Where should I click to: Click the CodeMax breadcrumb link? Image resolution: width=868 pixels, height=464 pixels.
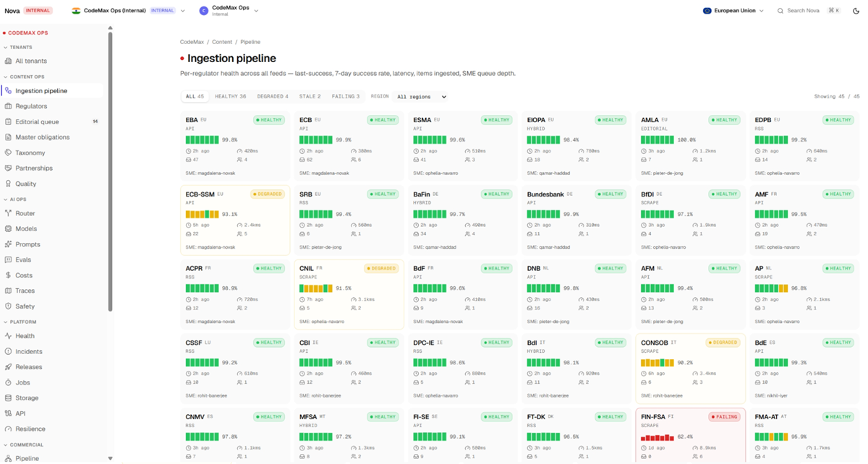(192, 42)
